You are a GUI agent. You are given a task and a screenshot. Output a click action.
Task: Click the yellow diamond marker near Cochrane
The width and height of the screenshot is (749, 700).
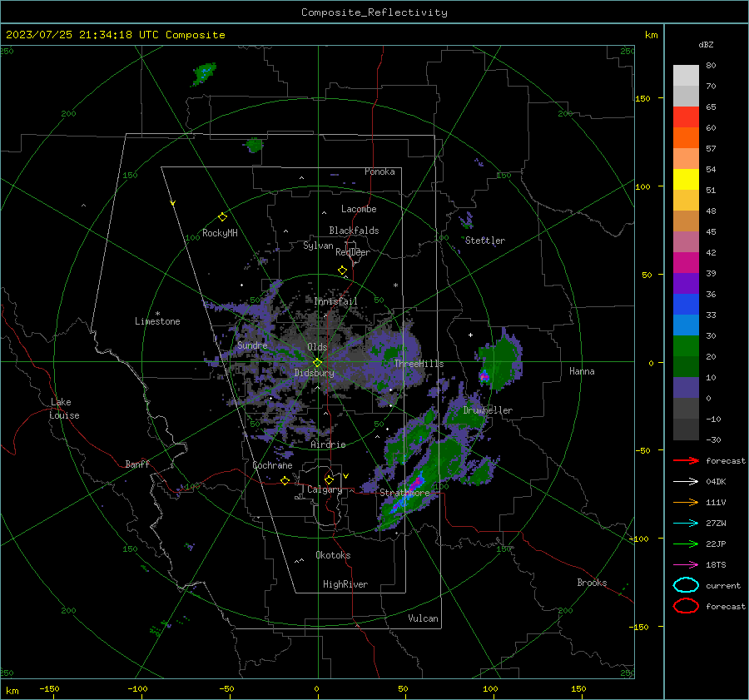coord(285,481)
